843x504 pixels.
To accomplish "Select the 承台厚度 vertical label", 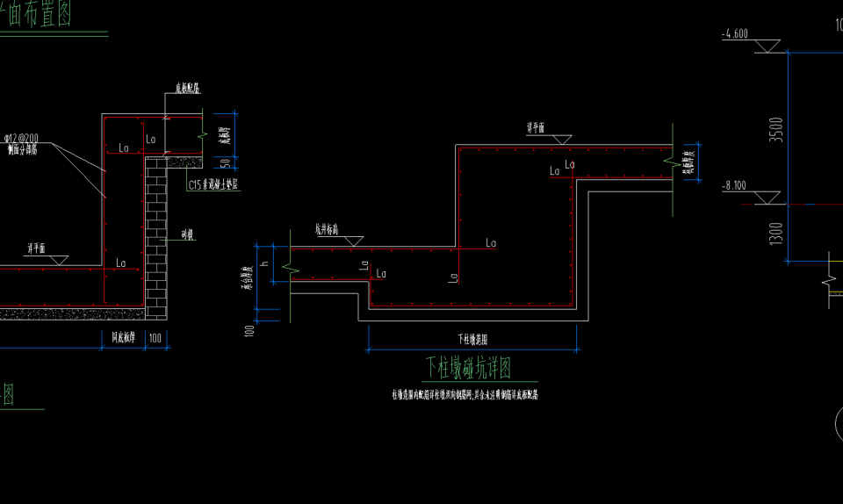I will [246, 277].
